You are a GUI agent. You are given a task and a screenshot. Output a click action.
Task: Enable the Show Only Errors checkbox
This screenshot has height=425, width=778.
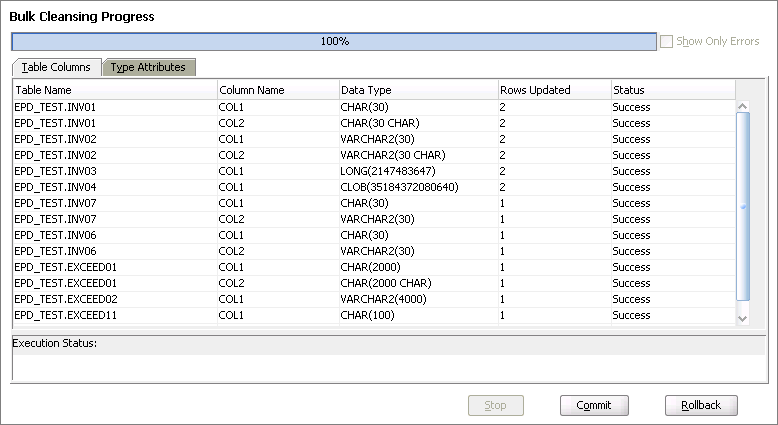(667, 42)
